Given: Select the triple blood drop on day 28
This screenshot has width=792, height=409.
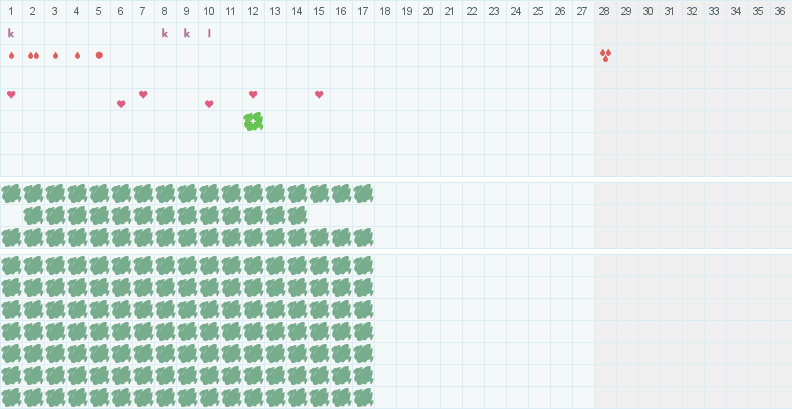Looking at the screenshot, I should tap(605, 55).
